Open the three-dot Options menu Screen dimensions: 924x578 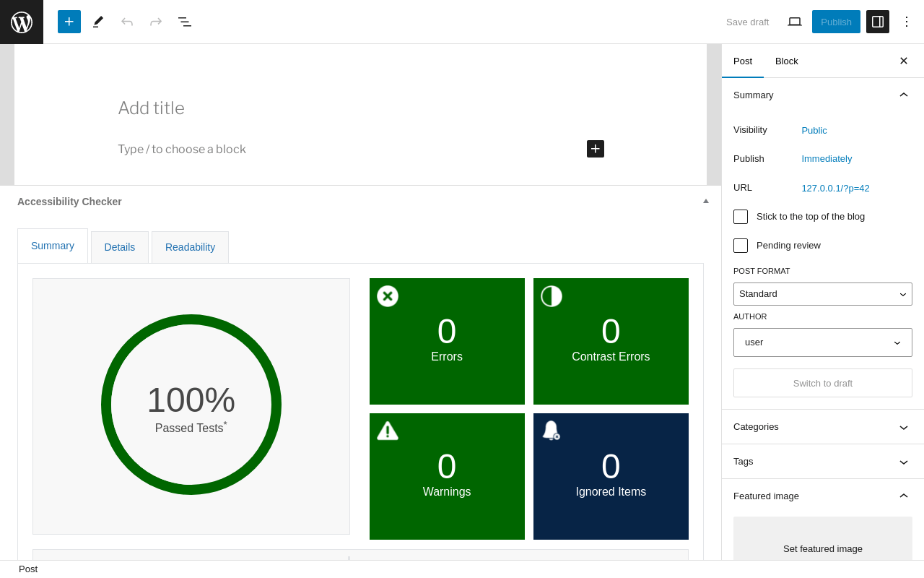[907, 22]
